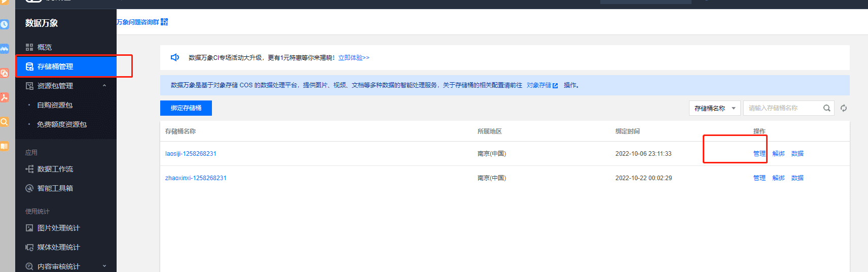Image resolution: width=868 pixels, height=272 pixels.
Task: Click the blue clock icon in left strip
Action: pyautogui.click(x=5, y=24)
